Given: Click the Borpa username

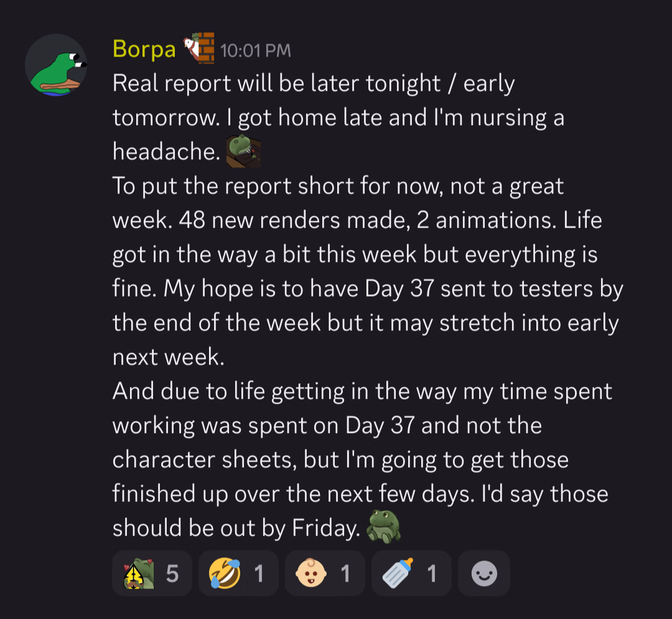Looking at the screenshot, I should coord(144,49).
